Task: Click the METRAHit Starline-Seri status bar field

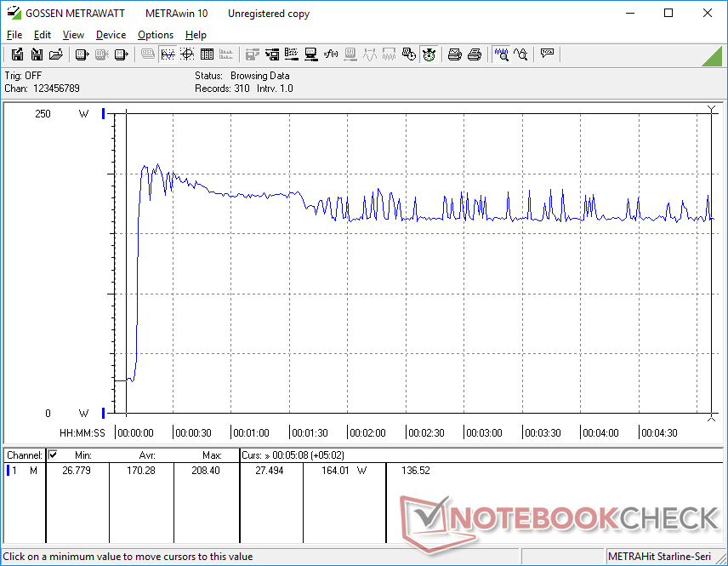Action: click(660, 557)
